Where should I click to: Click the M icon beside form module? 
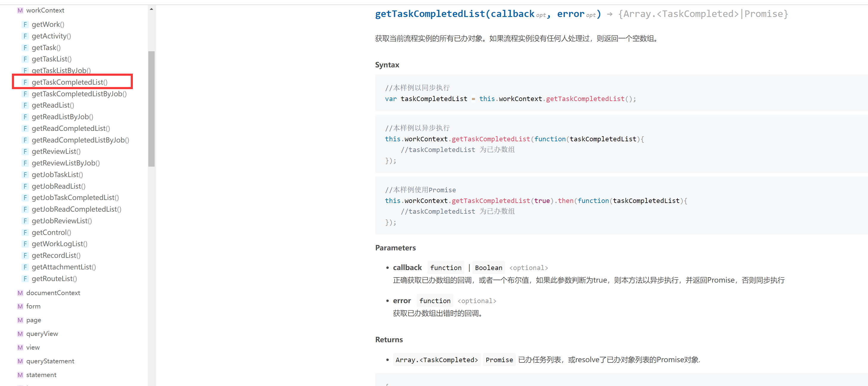pyautogui.click(x=20, y=306)
